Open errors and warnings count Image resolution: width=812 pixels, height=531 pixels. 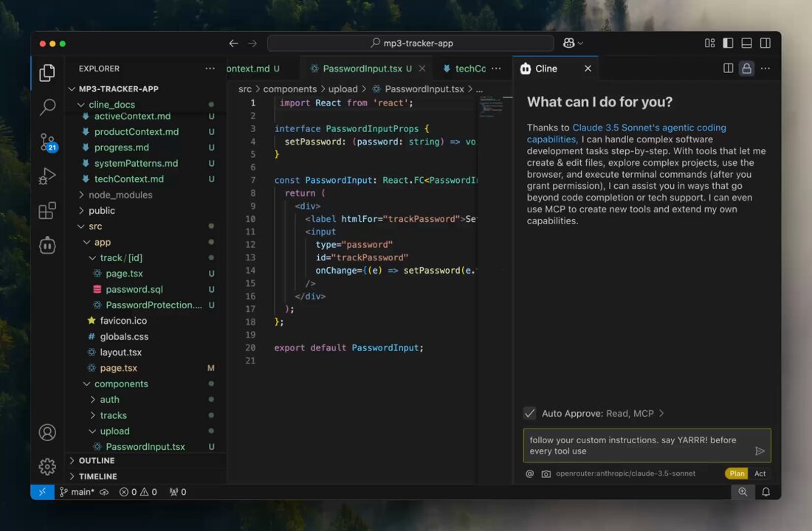tap(138, 492)
